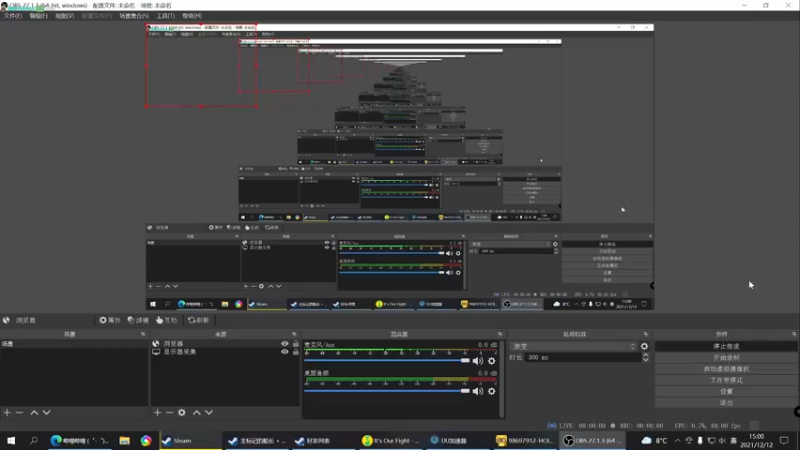Open Filters (滤镜) in the source toolbar

(x=138, y=320)
